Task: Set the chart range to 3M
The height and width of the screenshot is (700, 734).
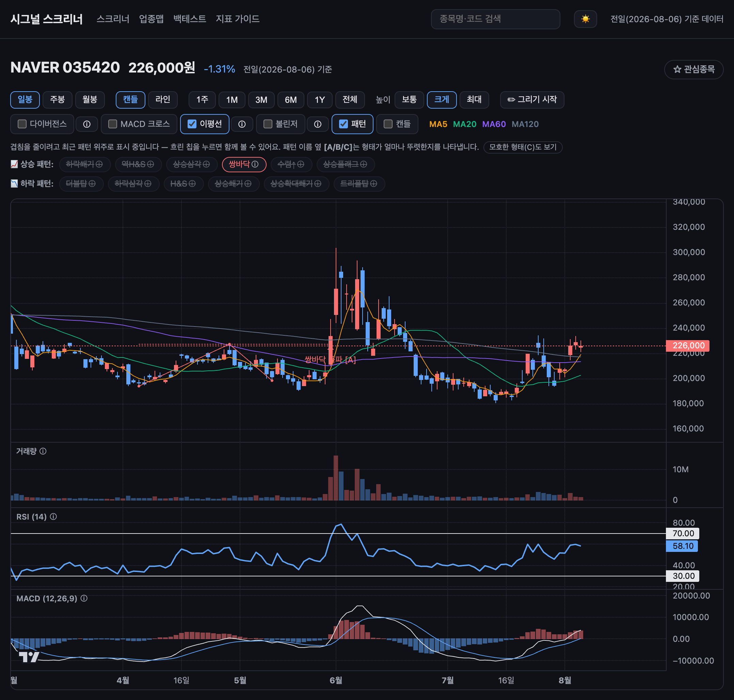Action: pyautogui.click(x=261, y=100)
